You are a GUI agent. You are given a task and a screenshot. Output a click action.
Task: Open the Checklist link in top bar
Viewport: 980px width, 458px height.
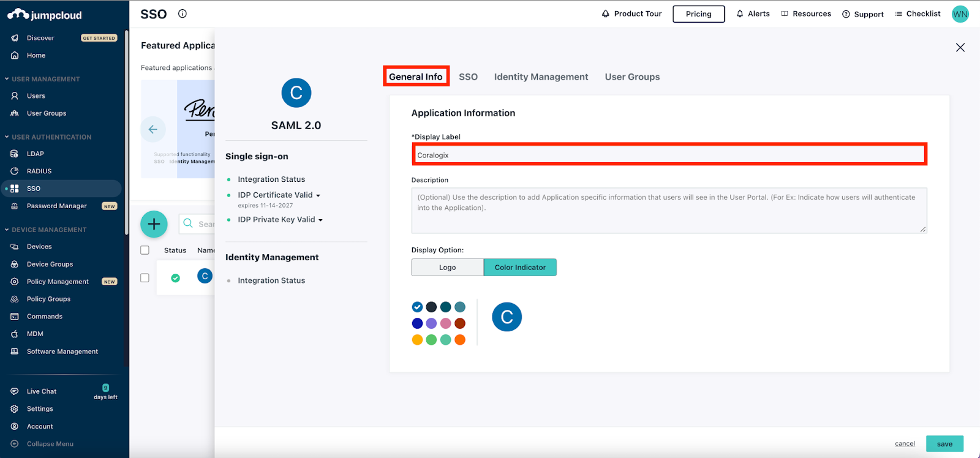[923, 13]
